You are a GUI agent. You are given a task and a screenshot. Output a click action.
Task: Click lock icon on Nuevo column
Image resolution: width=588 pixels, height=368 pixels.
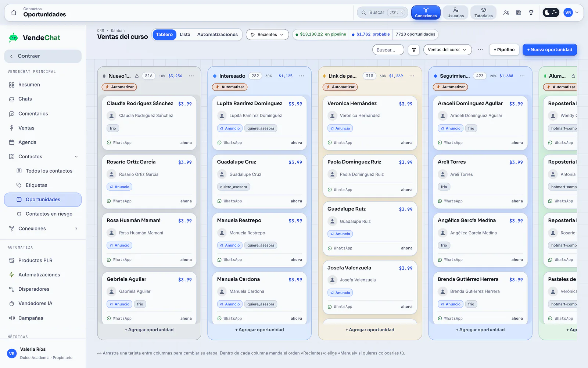click(x=137, y=76)
